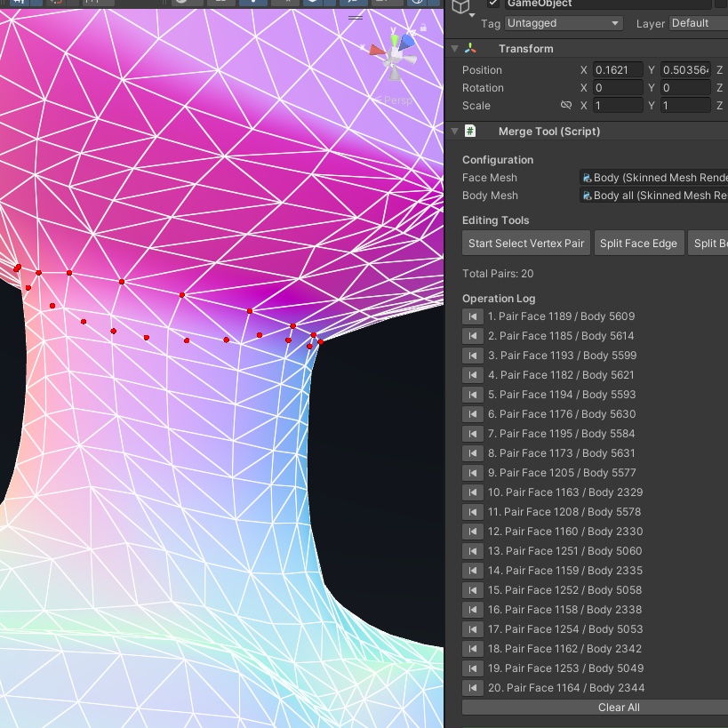Revert operation 10 Pair Face 1163
This screenshot has width=728, height=728.
473,492
